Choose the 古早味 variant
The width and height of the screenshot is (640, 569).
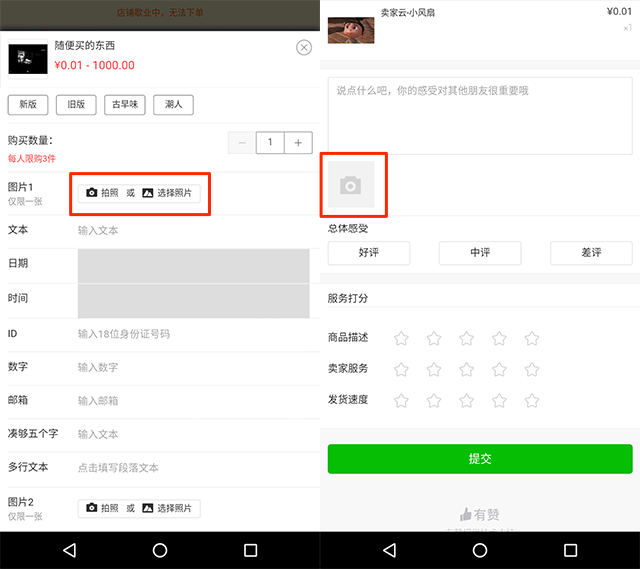[126, 105]
